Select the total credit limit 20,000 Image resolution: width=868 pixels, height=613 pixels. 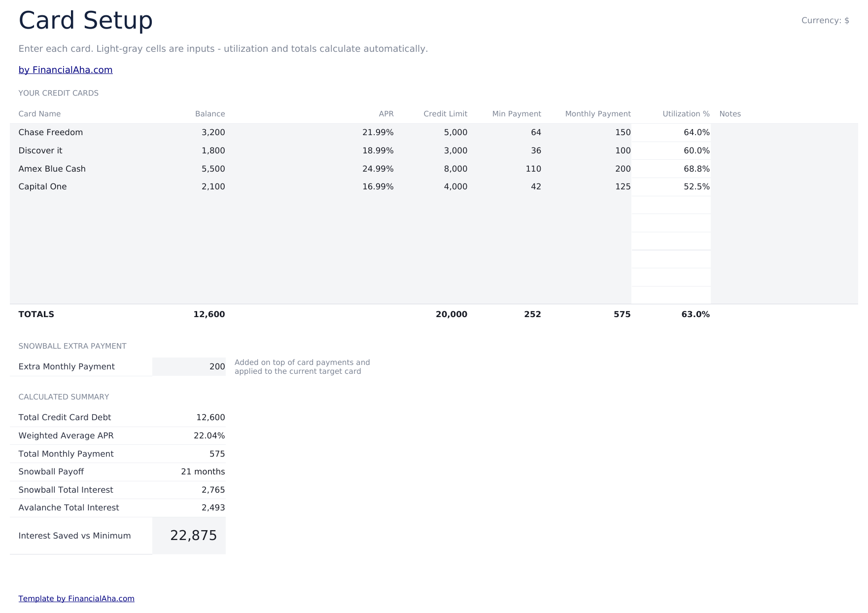[451, 315]
